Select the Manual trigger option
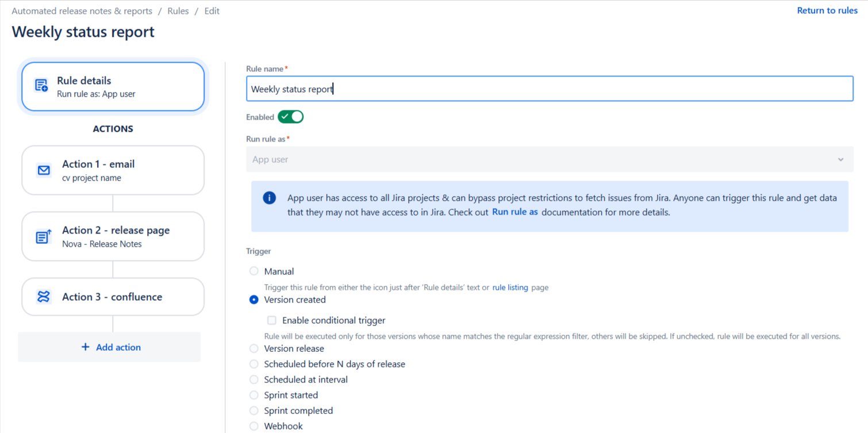 tap(254, 271)
